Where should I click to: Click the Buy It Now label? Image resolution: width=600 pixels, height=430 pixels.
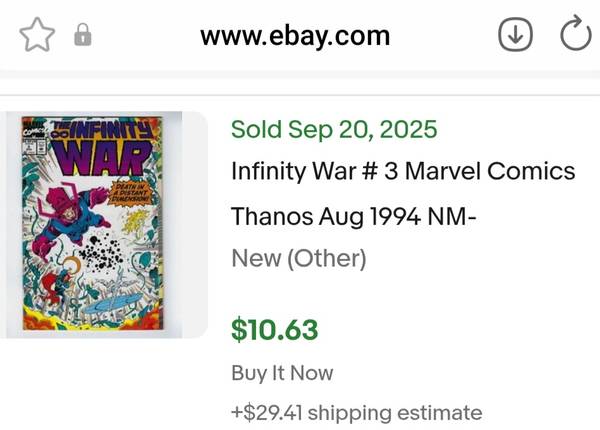click(x=282, y=373)
